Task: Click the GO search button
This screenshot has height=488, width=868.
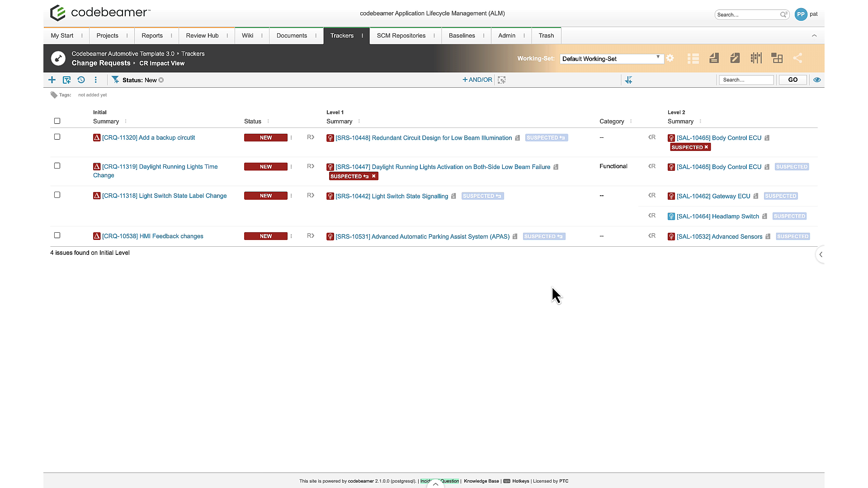Action: tap(793, 80)
